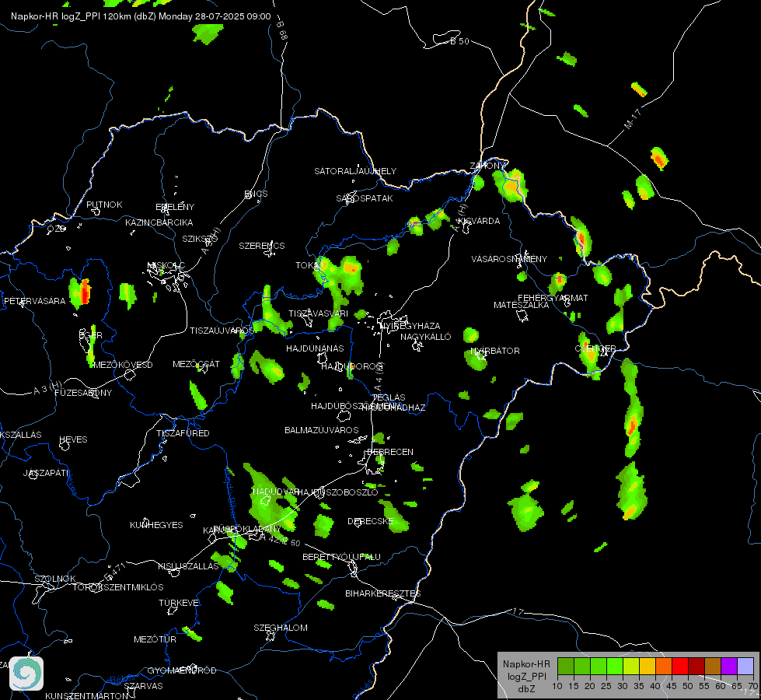Click the GYOMAENDRŐD city label
Screen dimensions: 761x700
point(182,670)
